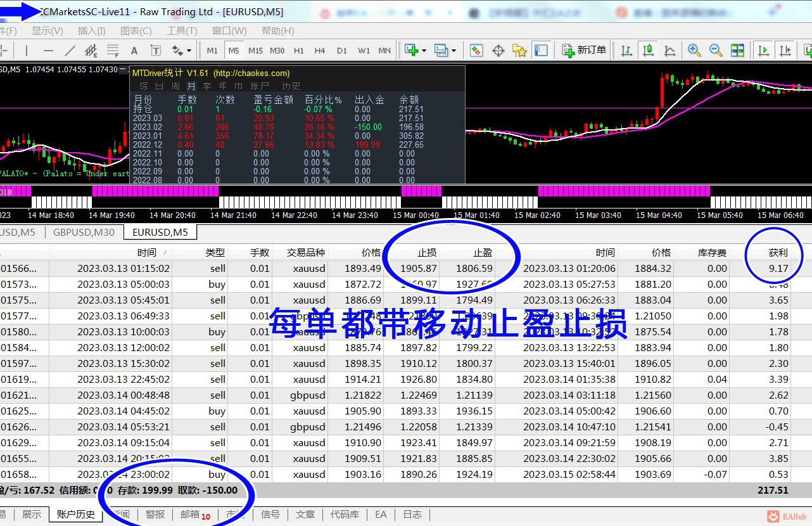Click open time 2023.03.13 01:15:02
This screenshot has width=812, height=526.
coord(124,268)
